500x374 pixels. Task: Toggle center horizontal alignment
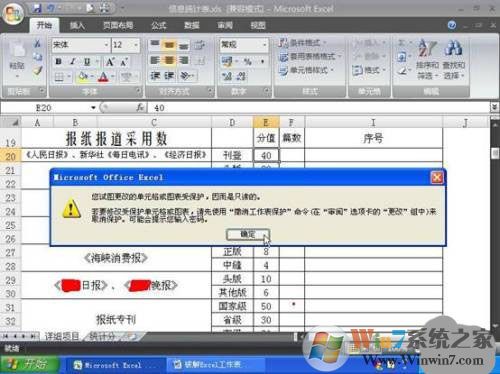point(169,60)
